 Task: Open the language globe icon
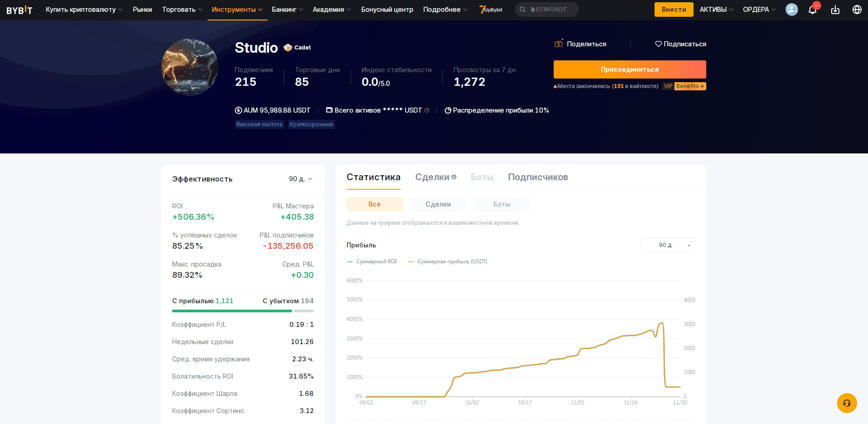coord(857,10)
